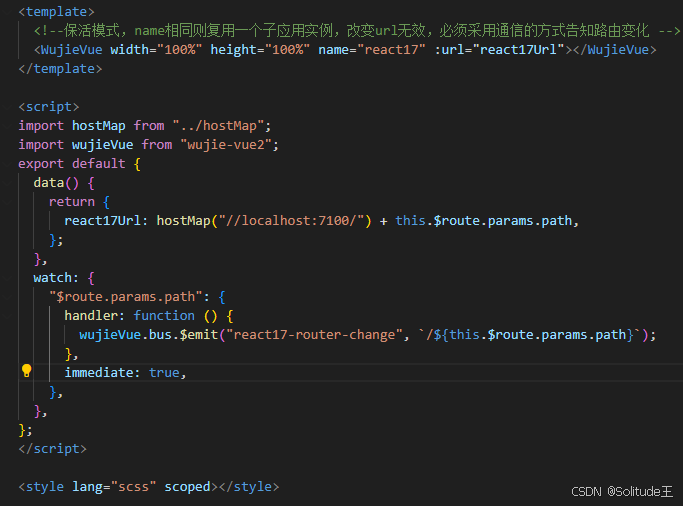This screenshot has width=683, height=506.
Task: Click the true value after immediate
Action: click(164, 373)
